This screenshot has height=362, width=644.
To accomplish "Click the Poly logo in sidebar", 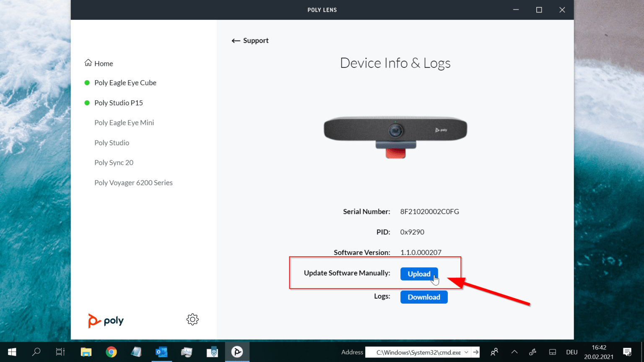I will [x=106, y=321].
